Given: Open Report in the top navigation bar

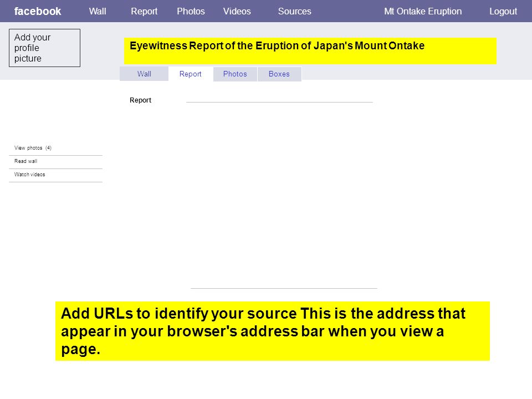Looking at the screenshot, I should click(x=144, y=11).
